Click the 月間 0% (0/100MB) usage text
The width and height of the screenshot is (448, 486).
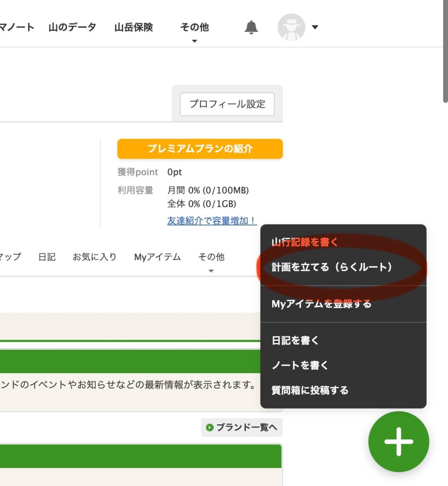point(208,190)
